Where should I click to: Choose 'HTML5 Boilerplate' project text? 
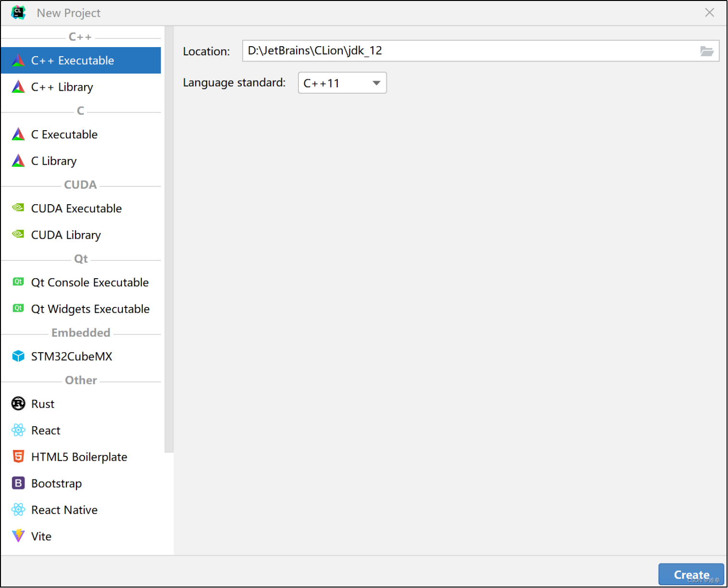pyautogui.click(x=79, y=457)
